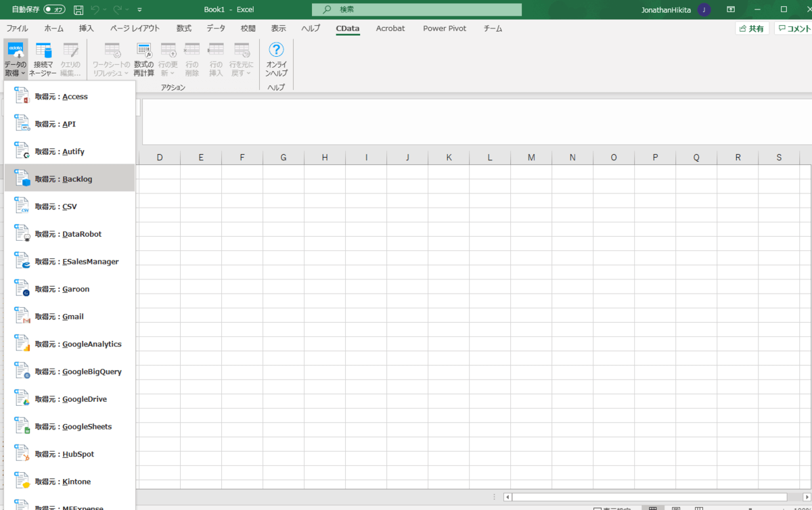This screenshot has height=510, width=812.
Task: Select the CData ribbon tab
Action: pyautogui.click(x=347, y=28)
